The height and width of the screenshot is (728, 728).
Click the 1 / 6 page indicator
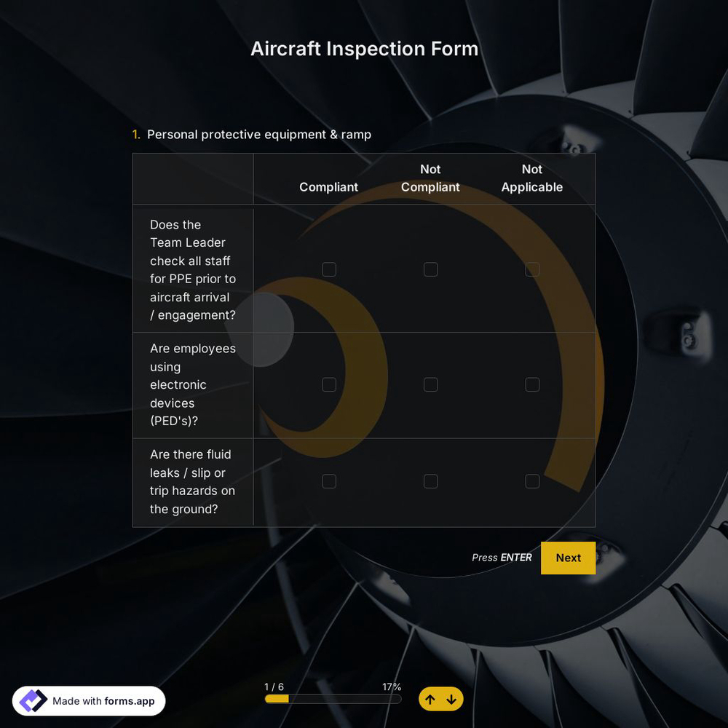pyautogui.click(x=274, y=687)
